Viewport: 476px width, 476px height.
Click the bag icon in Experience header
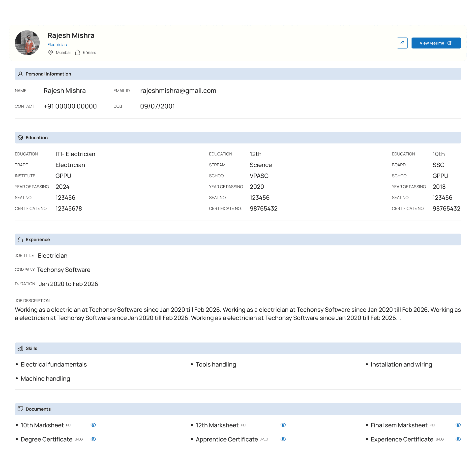pos(20,239)
